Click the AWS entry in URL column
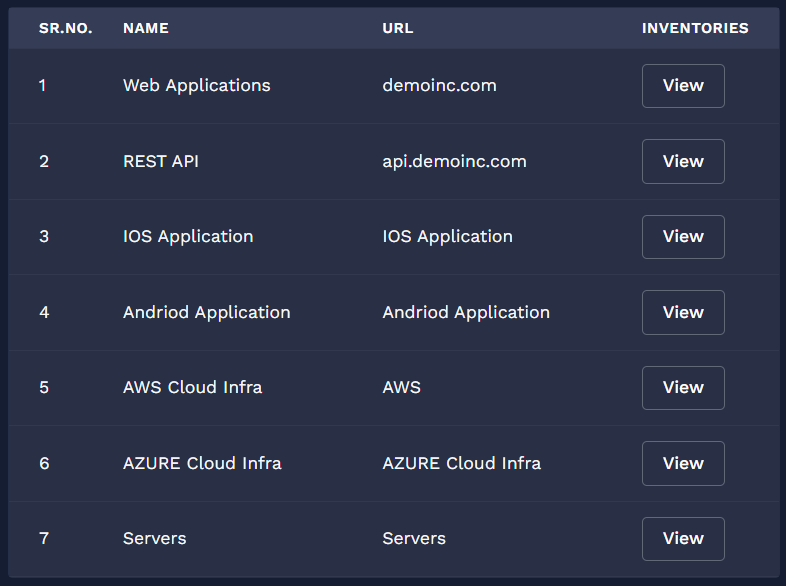 (401, 388)
